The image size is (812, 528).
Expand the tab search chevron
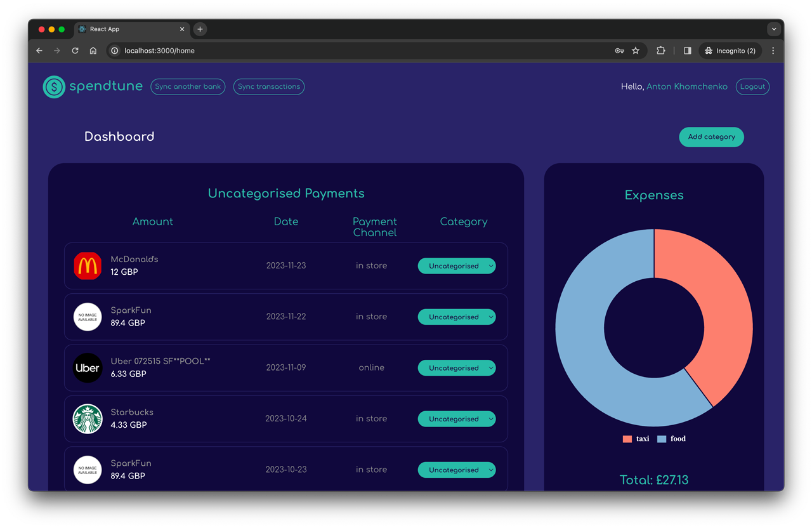click(x=774, y=29)
